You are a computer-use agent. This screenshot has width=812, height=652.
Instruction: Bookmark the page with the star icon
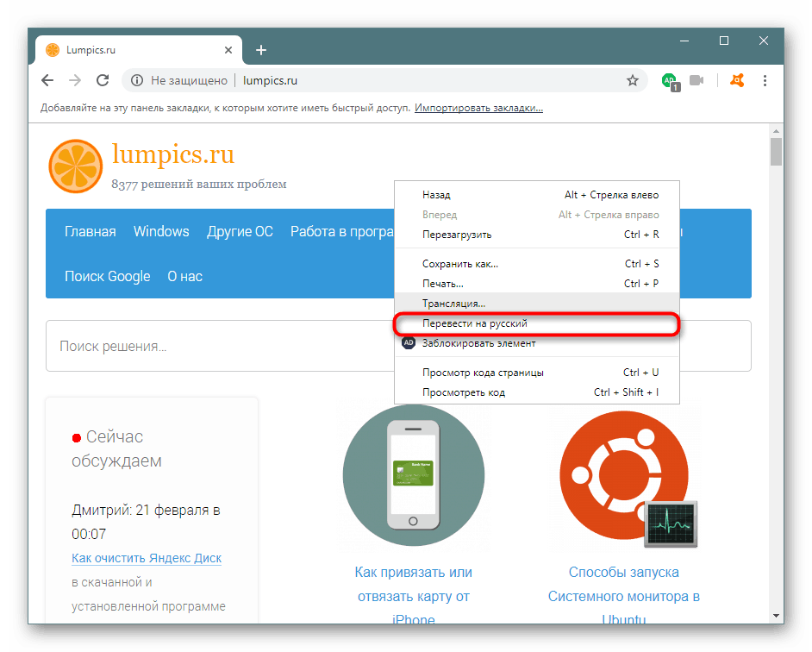click(x=633, y=80)
